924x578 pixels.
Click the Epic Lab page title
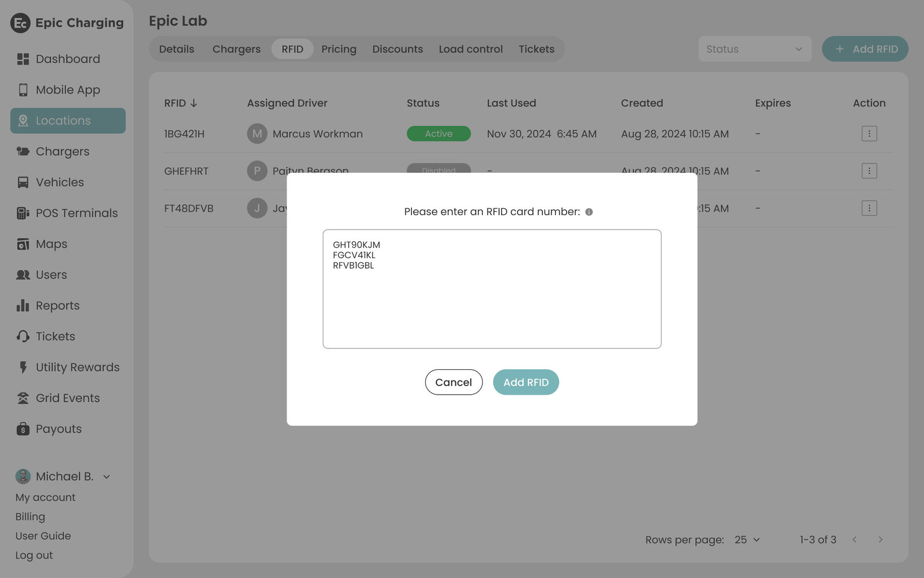178,21
